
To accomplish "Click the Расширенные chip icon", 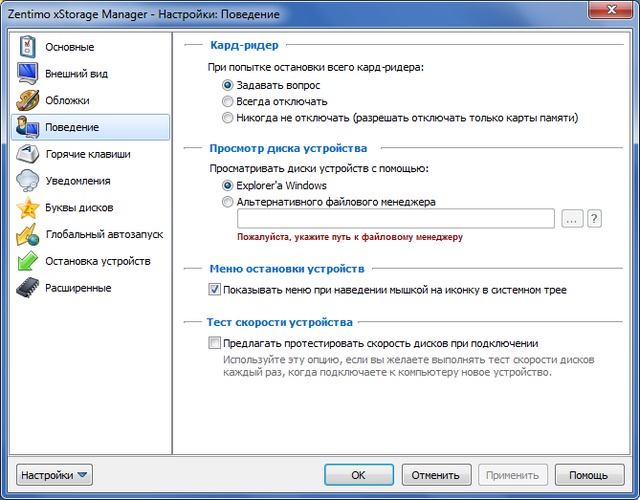I will click(27, 288).
